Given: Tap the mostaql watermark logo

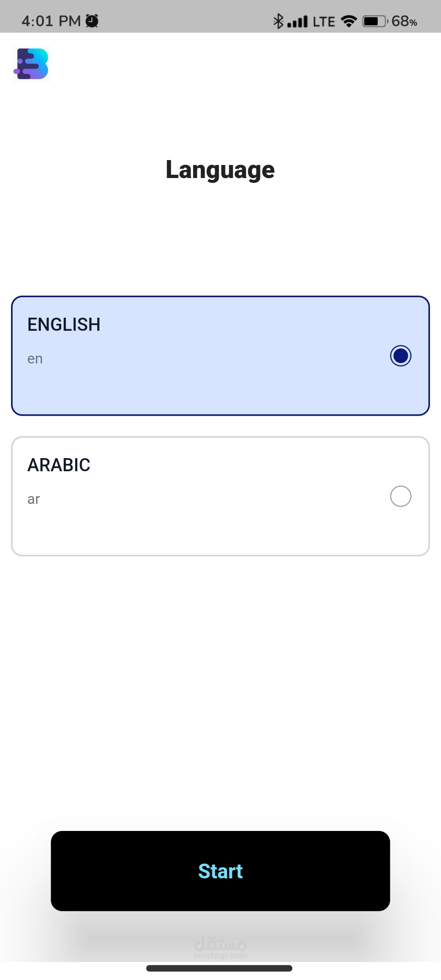Looking at the screenshot, I should point(220,947).
